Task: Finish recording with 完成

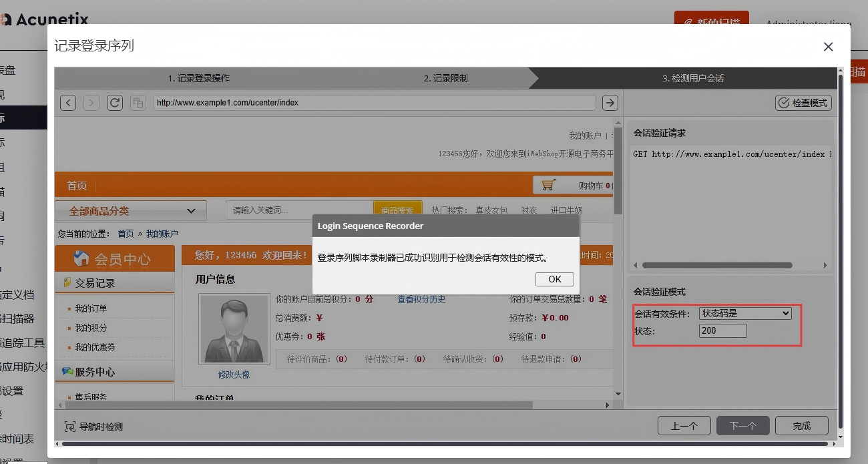Action: coord(802,426)
